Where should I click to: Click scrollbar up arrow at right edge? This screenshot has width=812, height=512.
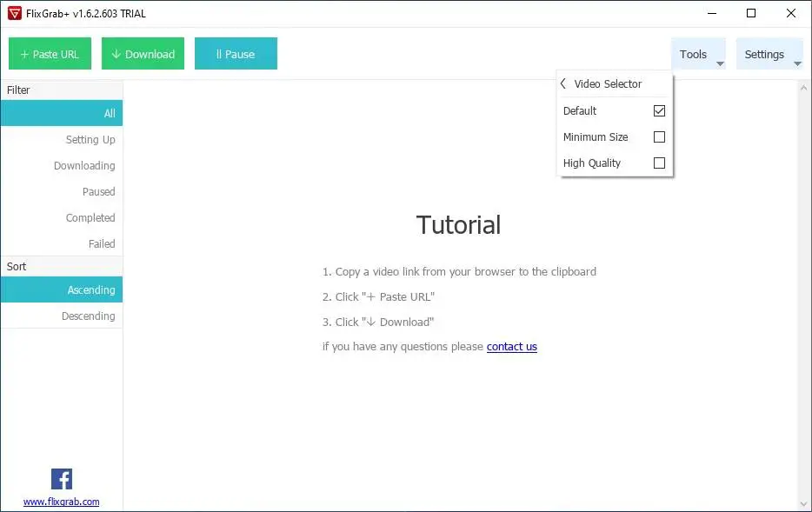[803, 88]
